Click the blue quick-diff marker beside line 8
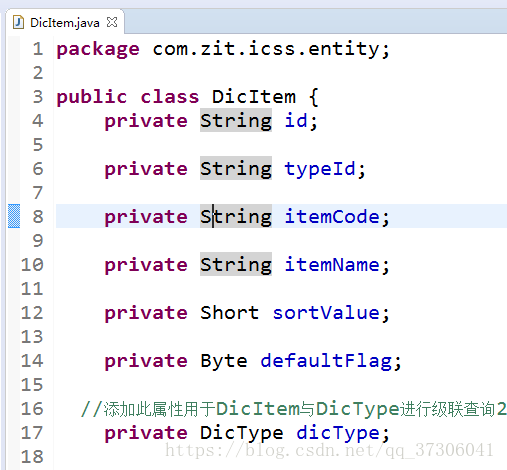 coord(14,216)
